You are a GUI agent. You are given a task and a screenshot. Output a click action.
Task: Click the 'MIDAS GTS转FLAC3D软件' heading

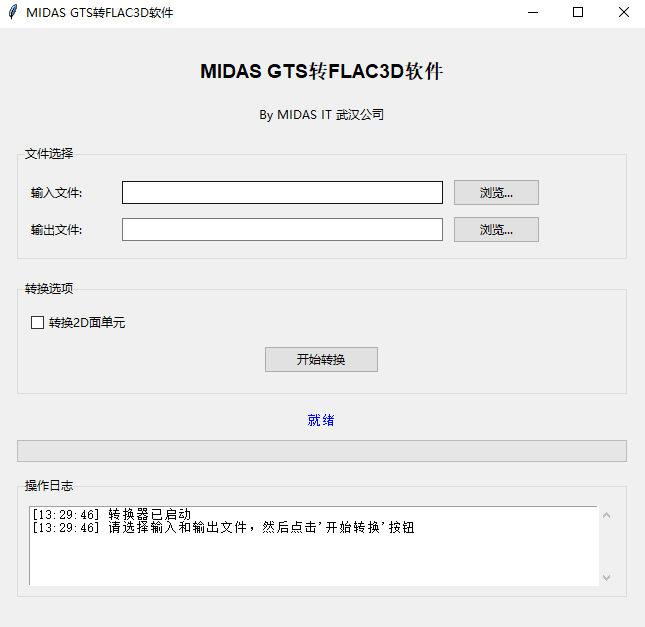click(321, 71)
